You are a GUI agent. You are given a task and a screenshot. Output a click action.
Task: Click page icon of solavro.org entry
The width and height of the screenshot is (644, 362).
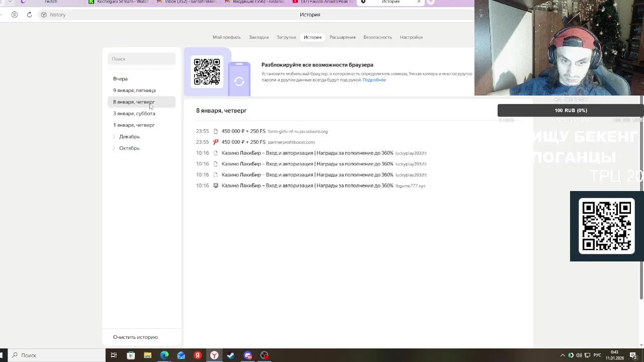point(215,131)
